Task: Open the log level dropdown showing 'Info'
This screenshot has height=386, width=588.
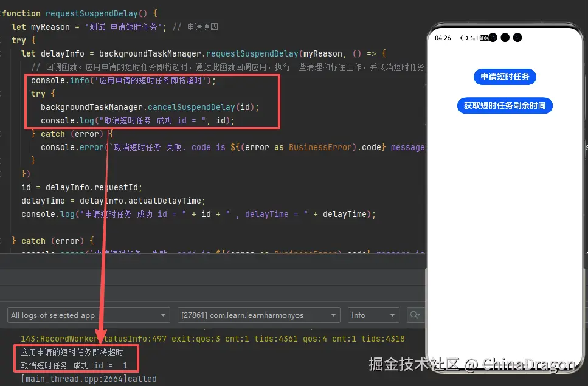Action: click(373, 315)
